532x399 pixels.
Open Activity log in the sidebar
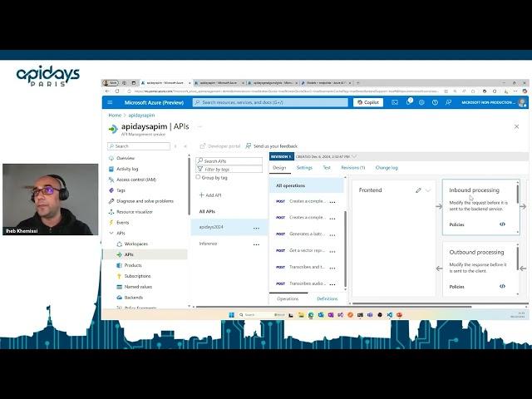(127, 169)
